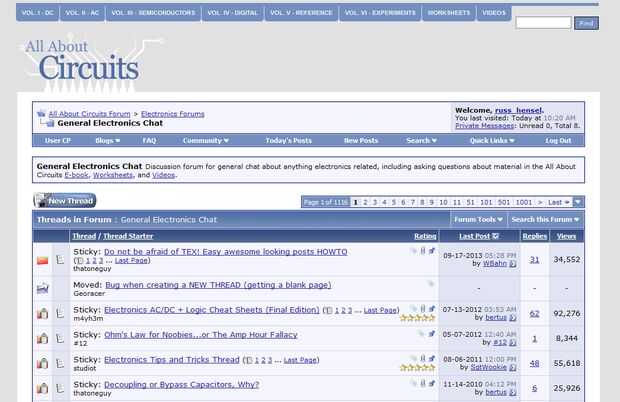This screenshot has height=402, width=620.
Task: Open the E-book link in the forum description
Action: click(77, 175)
